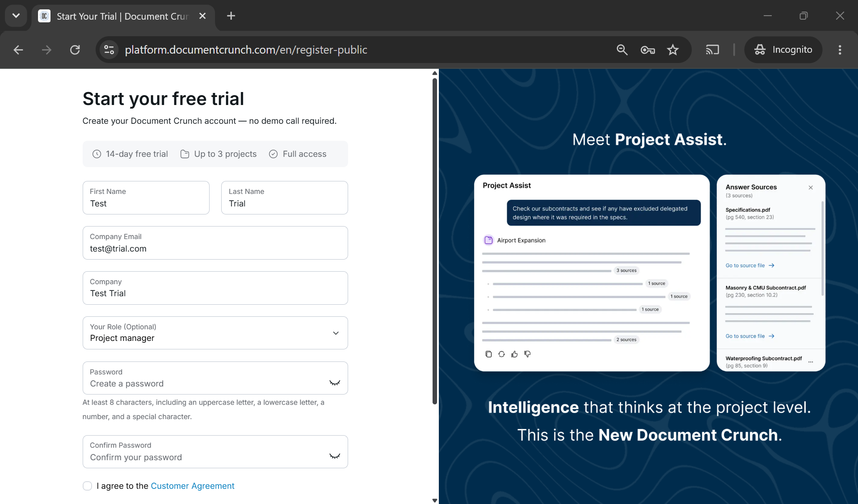The height and width of the screenshot is (504, 858).
Task: Show the Password field contents
Action: click(x=335, y=383)
